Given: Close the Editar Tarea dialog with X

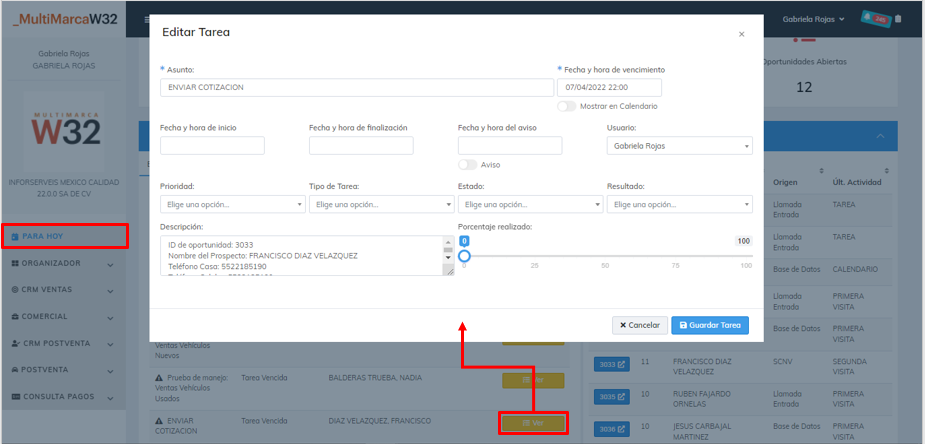Looking at the screenshot, I should tap(742, 34).
